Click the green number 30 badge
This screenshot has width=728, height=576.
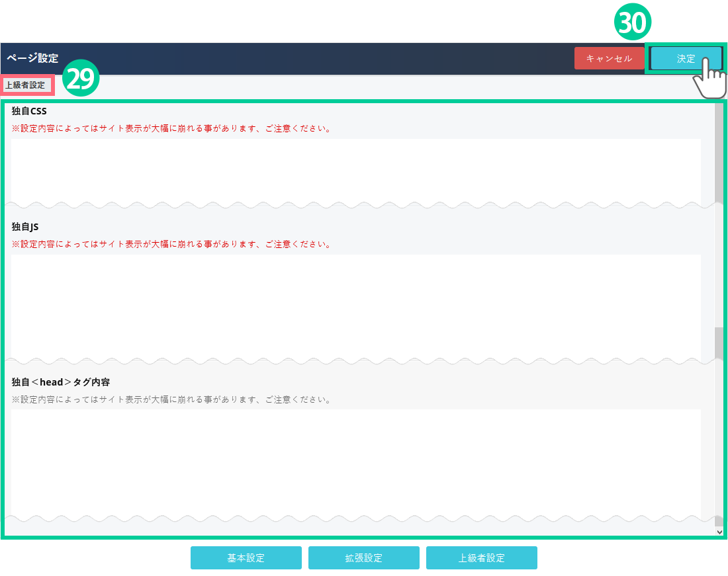click(633, 23)
